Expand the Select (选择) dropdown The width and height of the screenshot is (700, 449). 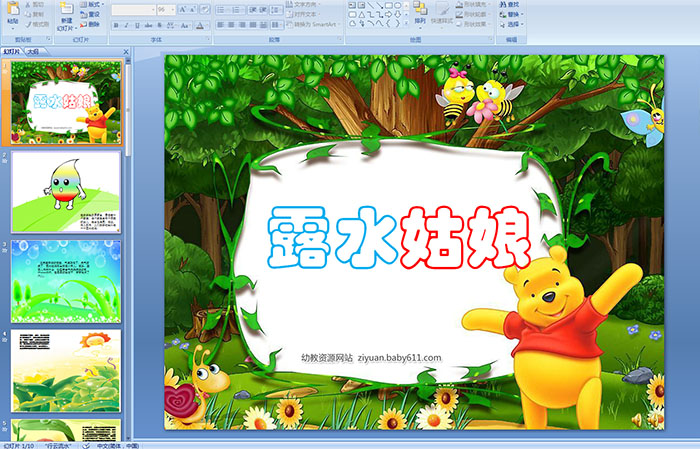[x=511, y=26]
